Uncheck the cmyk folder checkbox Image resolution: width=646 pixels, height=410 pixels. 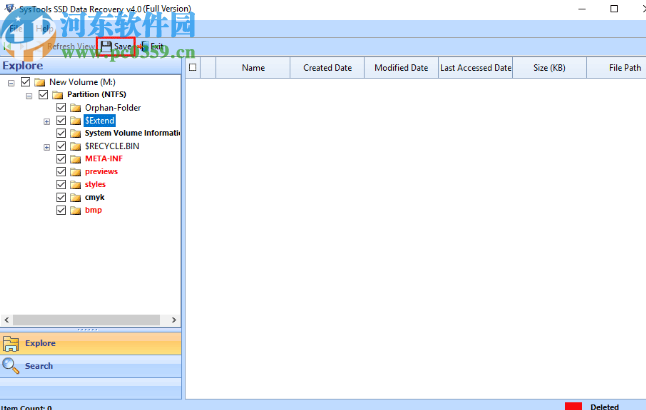61,197
